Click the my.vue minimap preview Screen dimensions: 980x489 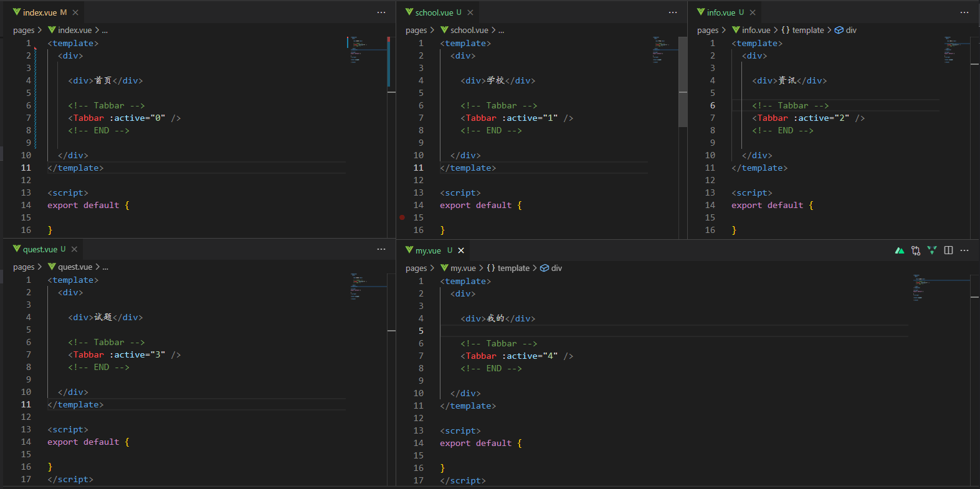tap(941, 288)
